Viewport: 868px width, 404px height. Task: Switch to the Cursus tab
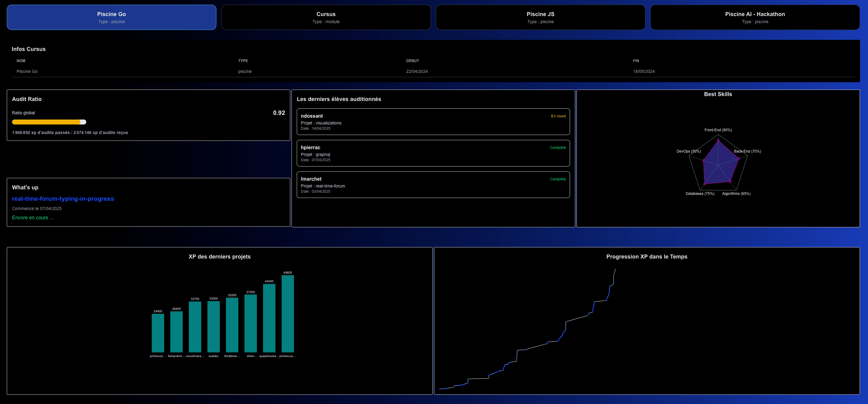tap(326, 17)
